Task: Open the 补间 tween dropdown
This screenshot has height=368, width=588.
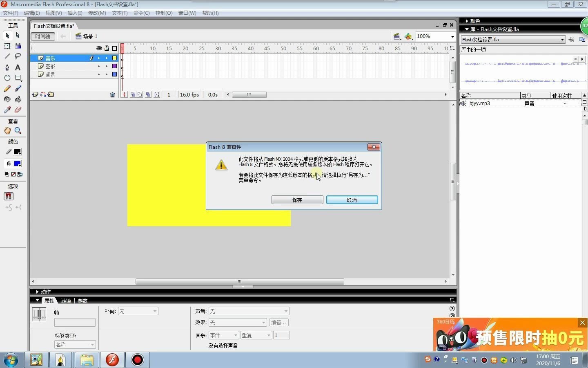Action: point(138,311)
